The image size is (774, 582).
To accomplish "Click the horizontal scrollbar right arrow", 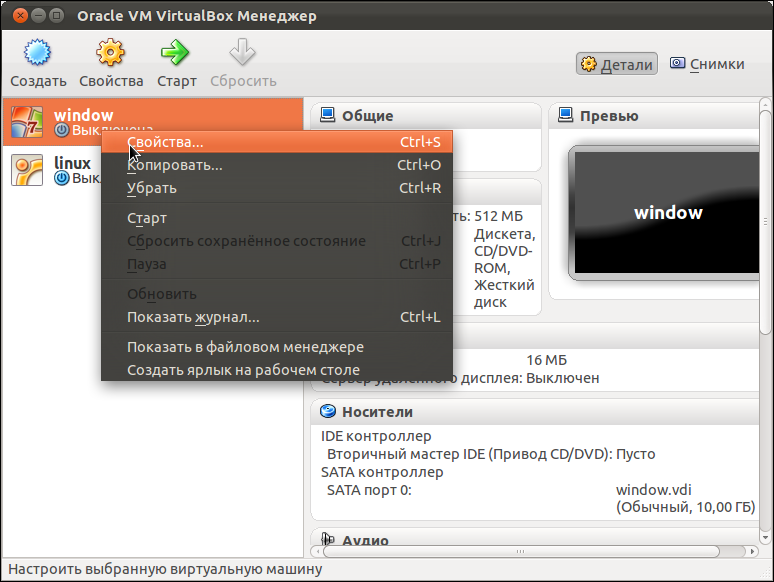I will (752, 551).
